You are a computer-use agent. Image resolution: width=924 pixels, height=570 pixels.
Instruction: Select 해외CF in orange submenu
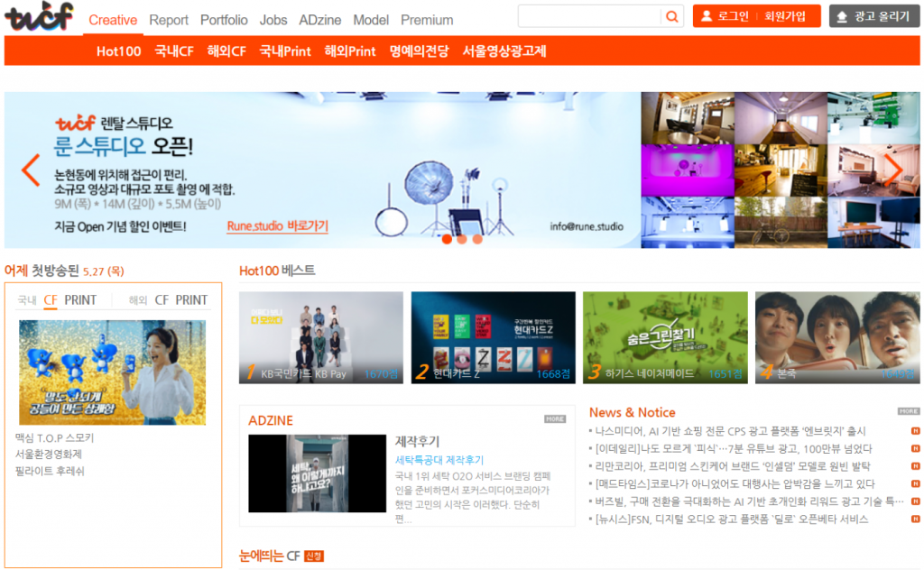click(226, 51)
